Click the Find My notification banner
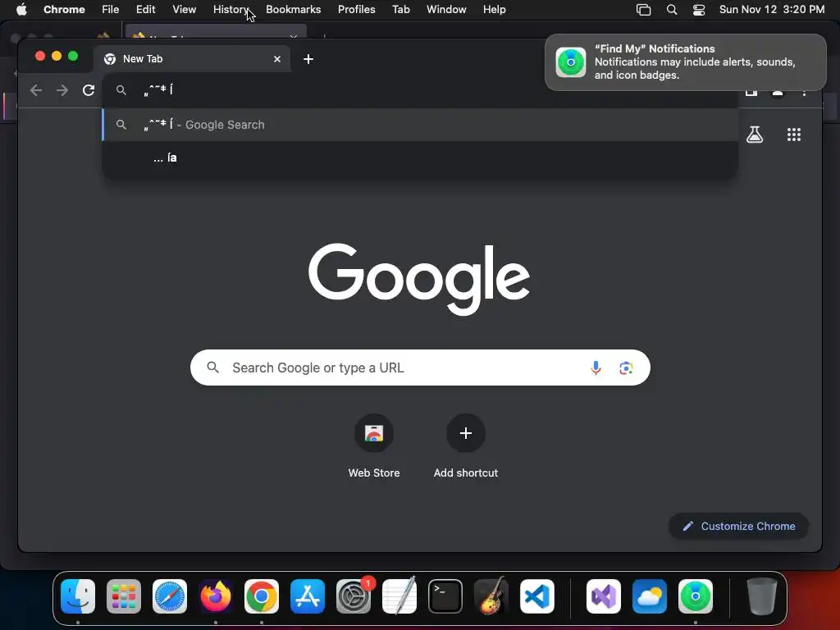 [x=685, y=62]
